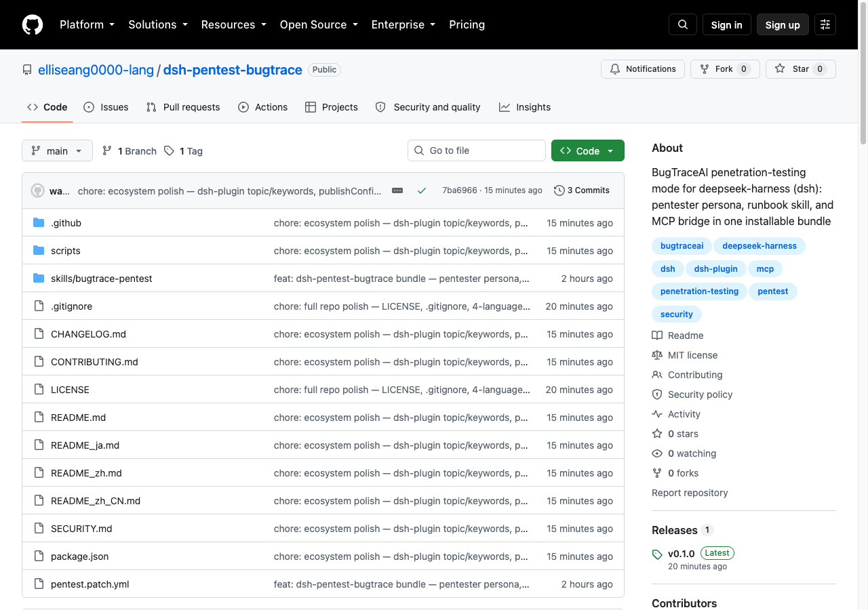Click the .github folder icon
The image size is (868, 610).
click(x=39, y=223)
